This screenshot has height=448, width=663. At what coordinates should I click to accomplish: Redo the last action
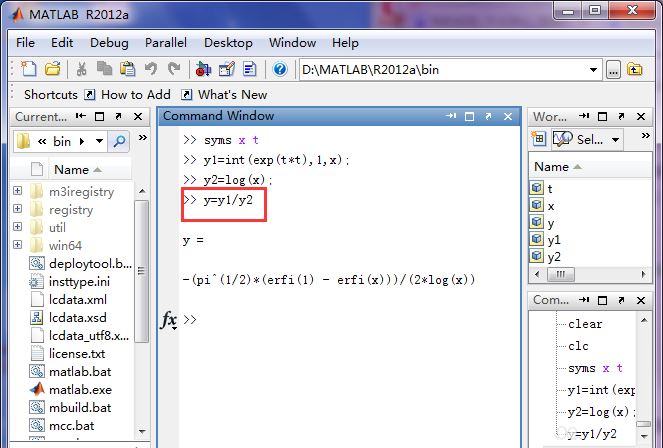click(174, 69)
